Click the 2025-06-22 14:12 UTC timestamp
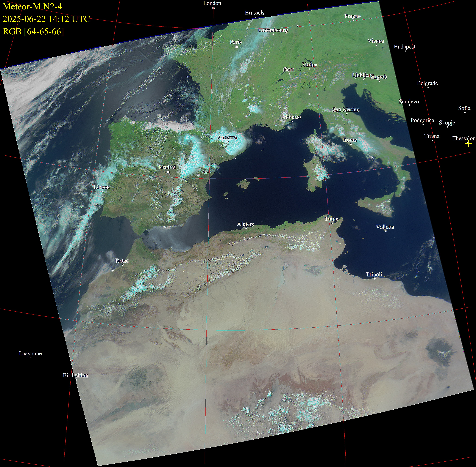 click(46, 19)
